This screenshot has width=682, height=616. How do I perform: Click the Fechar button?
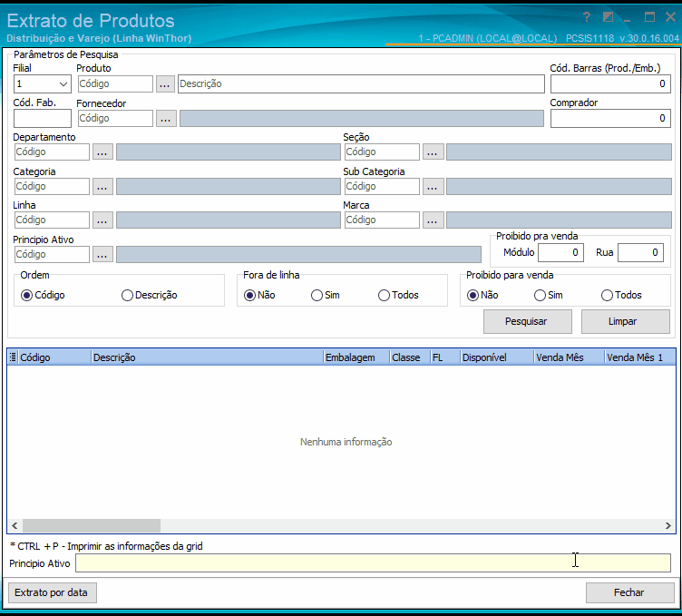[x=629, y=592]
